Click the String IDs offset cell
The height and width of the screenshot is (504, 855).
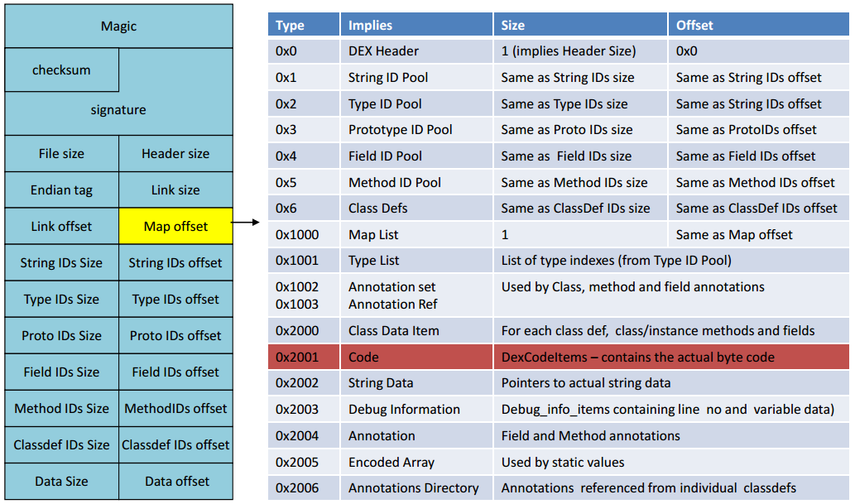(175, 262)
